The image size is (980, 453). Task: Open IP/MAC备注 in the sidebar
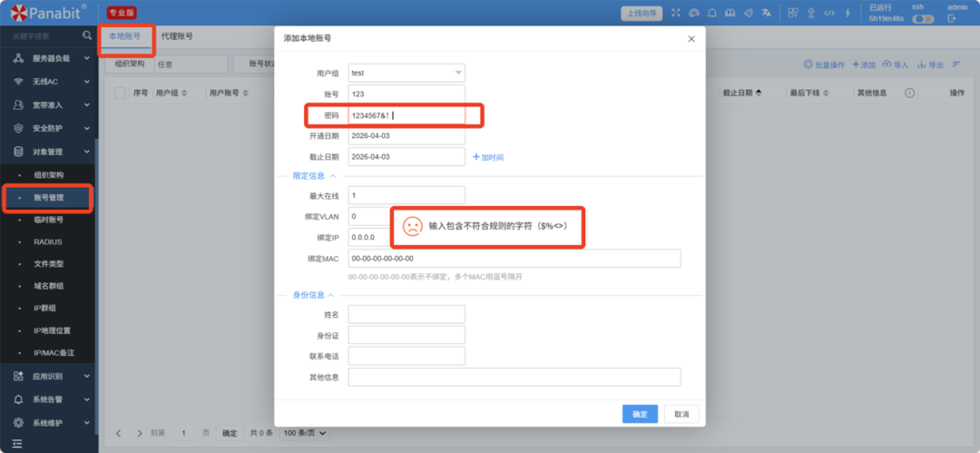point(54,353)
